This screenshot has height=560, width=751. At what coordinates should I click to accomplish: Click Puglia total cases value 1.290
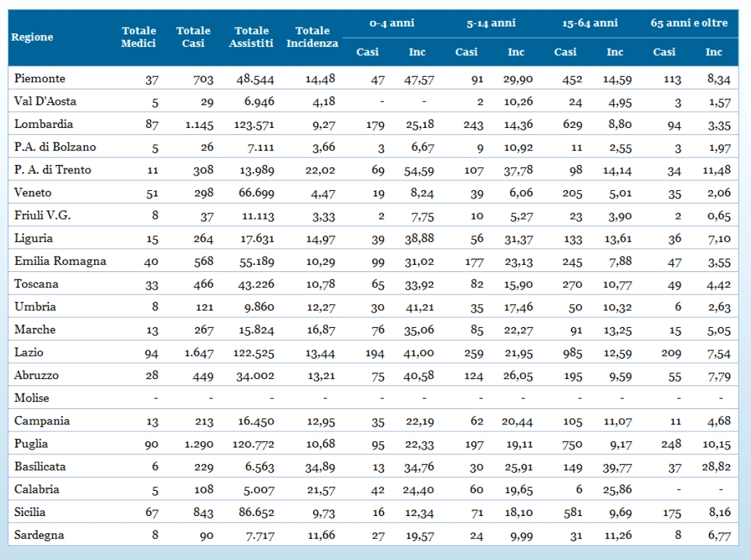[x=199, y=445]
